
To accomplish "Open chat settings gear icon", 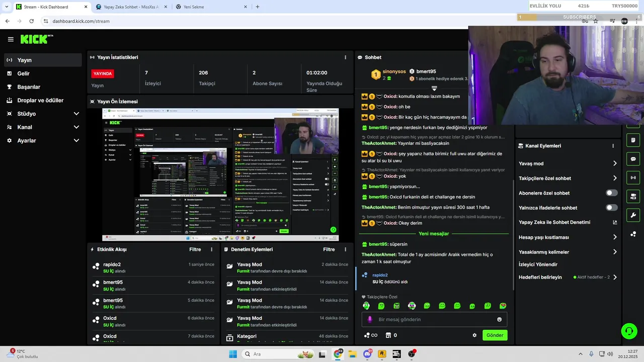I will click(x=474, y=335).
